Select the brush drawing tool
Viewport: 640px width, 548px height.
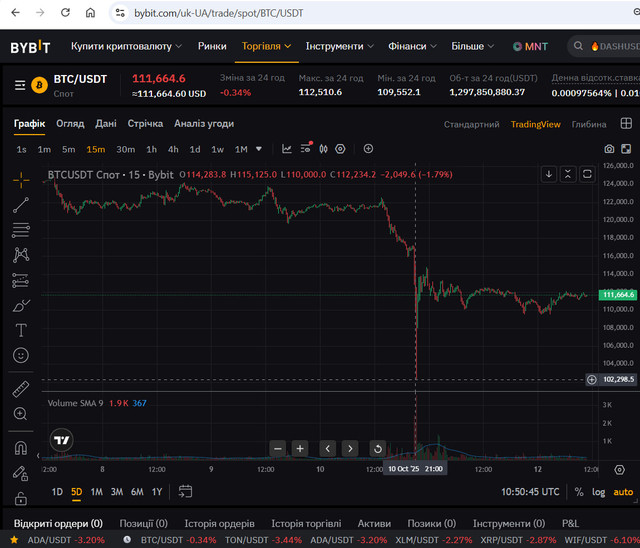(x=21, y=306)
